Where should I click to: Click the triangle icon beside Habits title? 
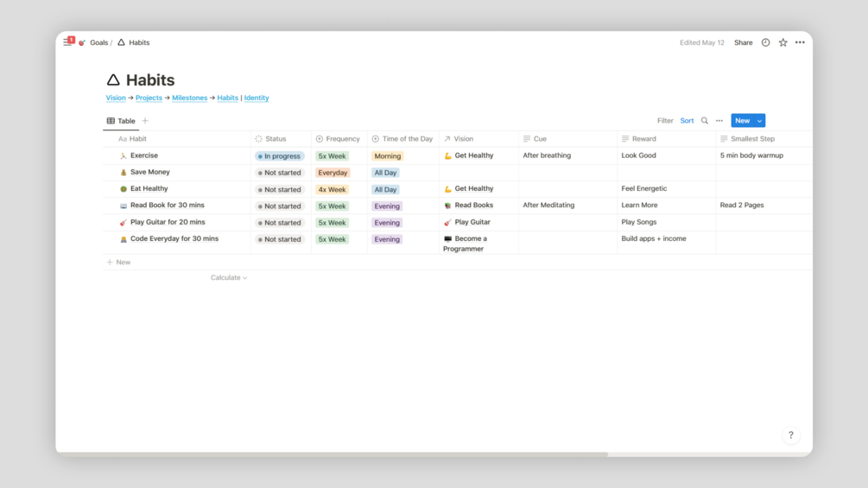[113, 80]
